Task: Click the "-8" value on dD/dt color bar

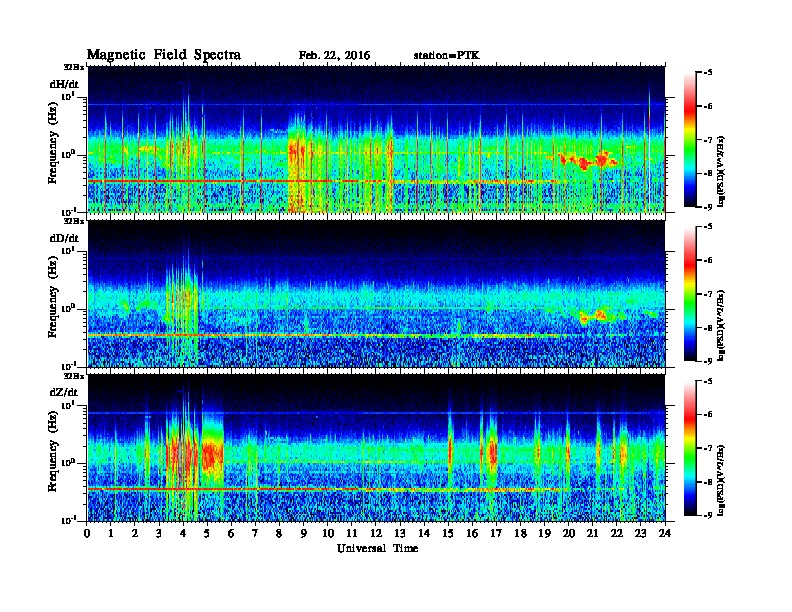Action: (x=708, y=328)
